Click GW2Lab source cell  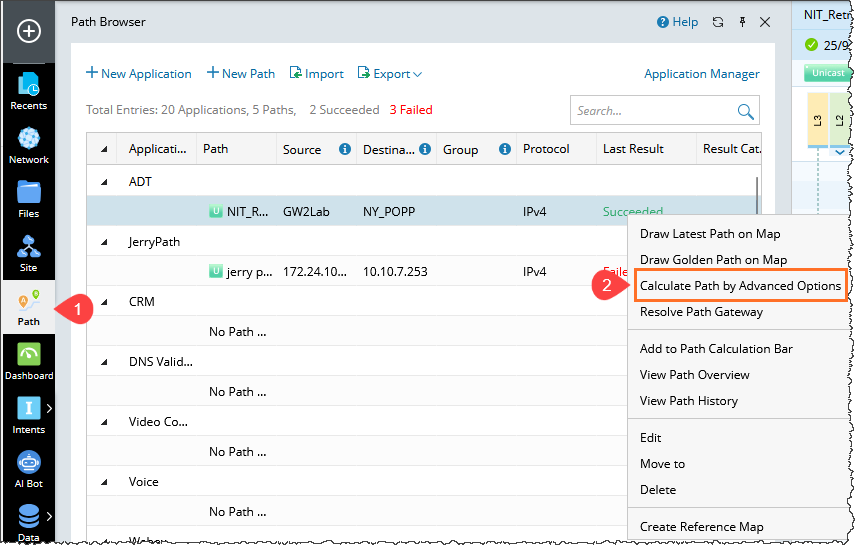[306, 212]
